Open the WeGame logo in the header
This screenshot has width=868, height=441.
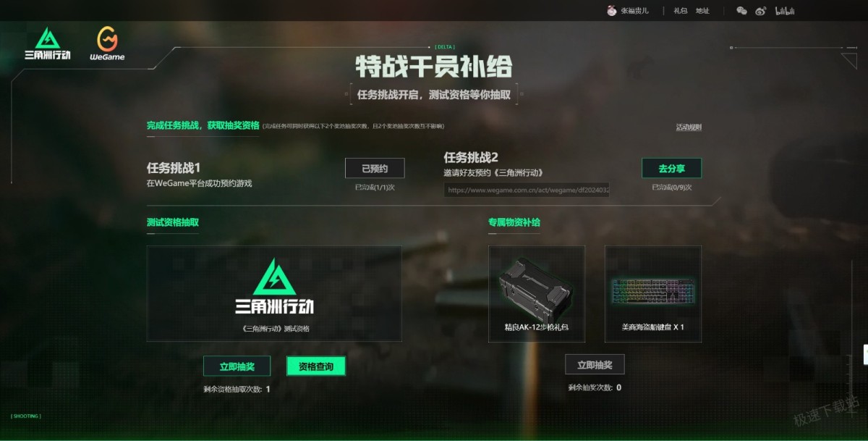click(107, 44)
